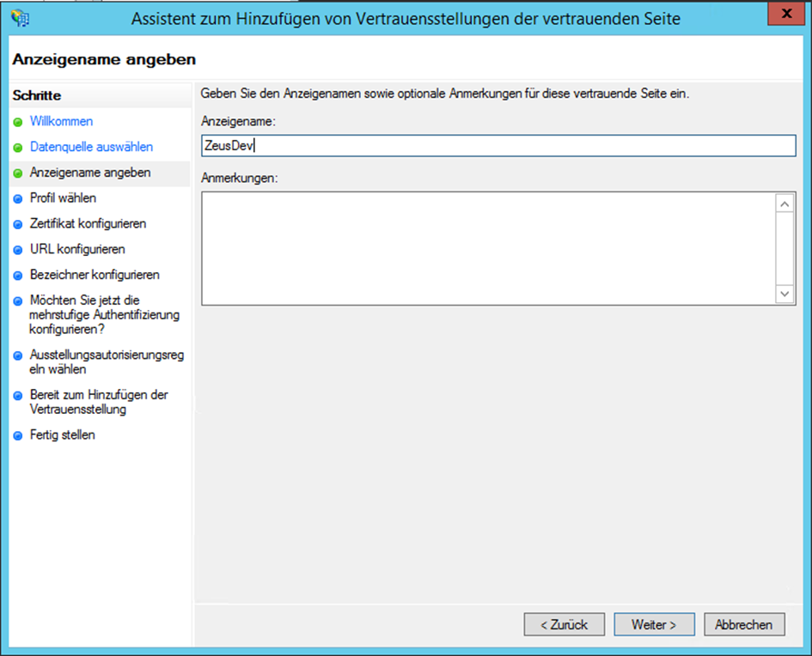Click the green icon beside Anzeigename angeben
812x656 pixels.
pyautogui.click(x=19, y=171)
